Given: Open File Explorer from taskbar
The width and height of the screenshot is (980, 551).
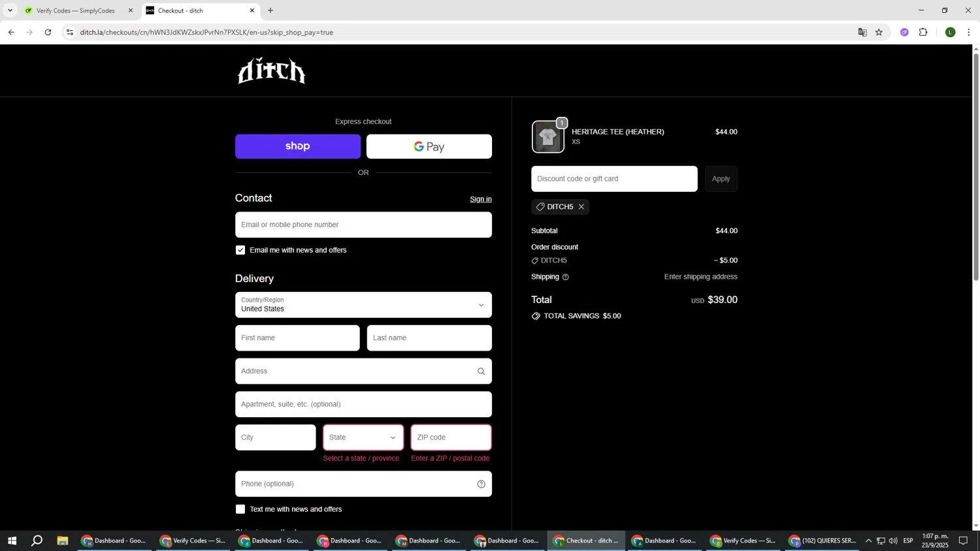Looking at the screenshot, I should 63,541.
